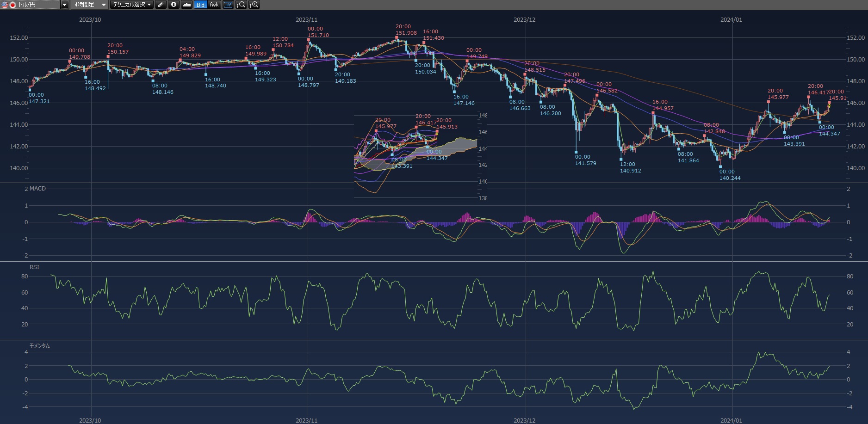Viewport: 868px width, 424px height.
Task: Zoom in with the plus magnifier
Action: pos(254,5)
